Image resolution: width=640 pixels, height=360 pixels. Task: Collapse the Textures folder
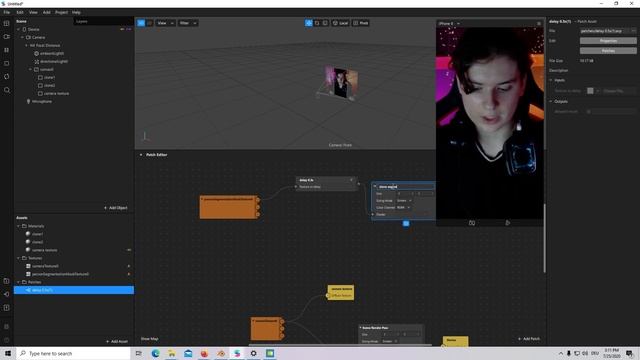coord(18,258)
